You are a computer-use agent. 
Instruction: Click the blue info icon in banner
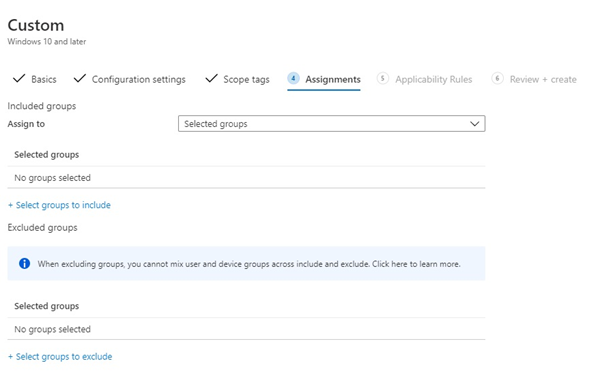(24, 264)
